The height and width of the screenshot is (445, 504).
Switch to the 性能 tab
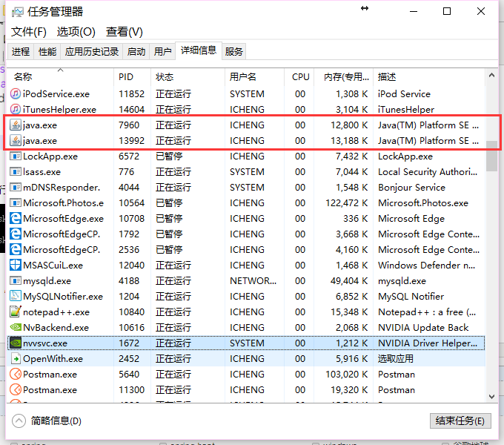point(47,52)
